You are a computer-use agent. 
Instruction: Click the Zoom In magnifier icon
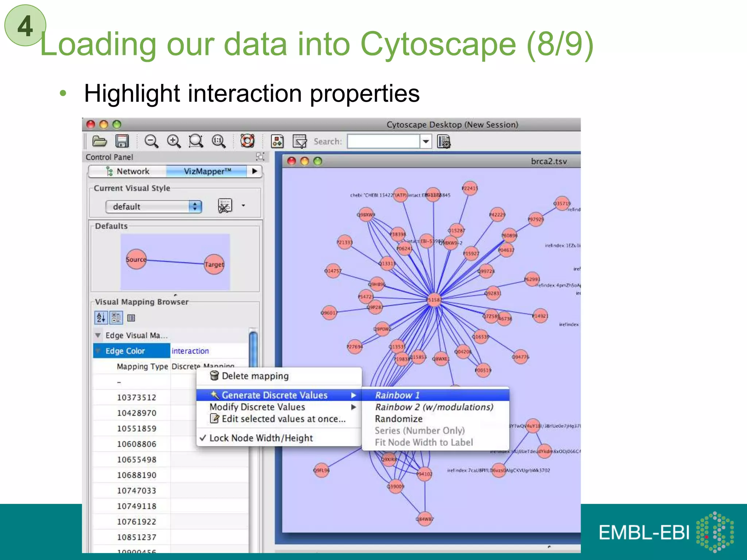tap(174, 141)
